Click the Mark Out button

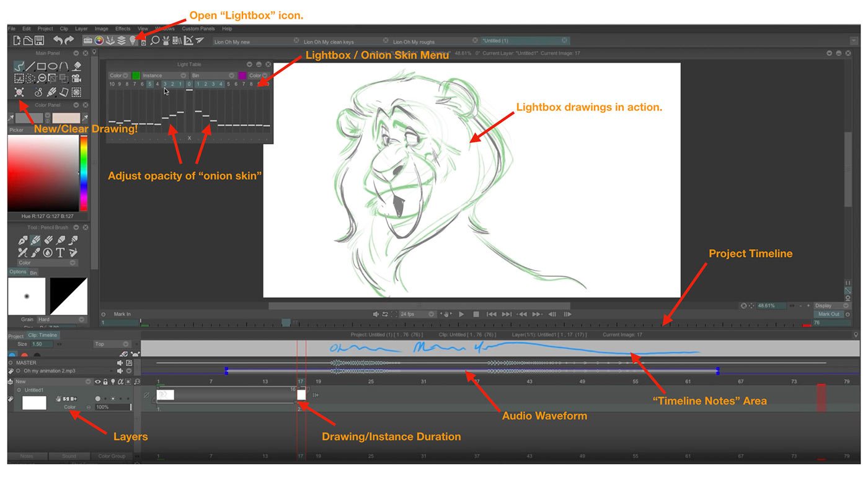(x=828, y=314)
